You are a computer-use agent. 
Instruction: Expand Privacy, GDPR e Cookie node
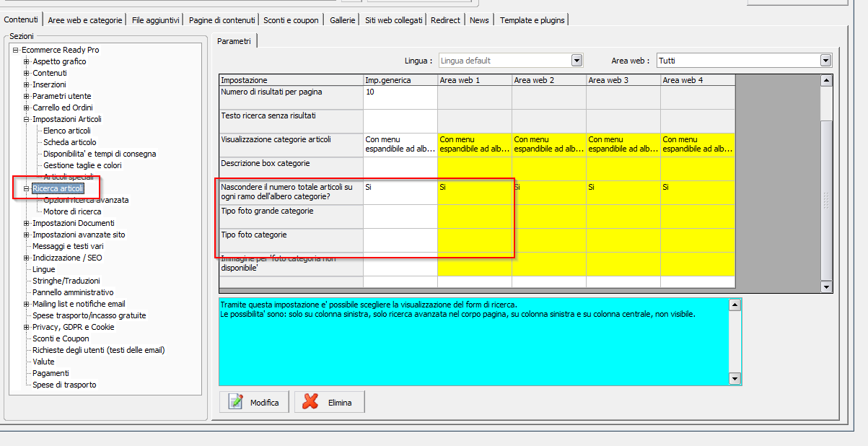coord(27,327)
